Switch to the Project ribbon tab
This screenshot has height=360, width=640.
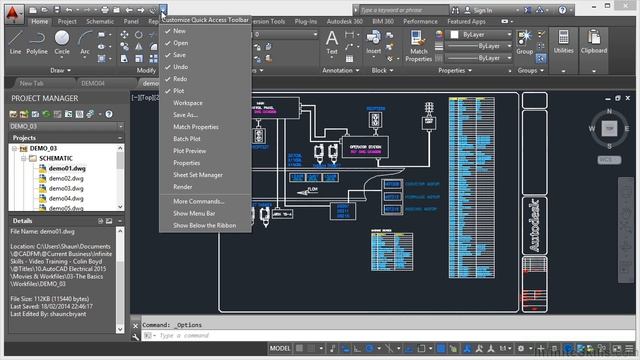tap(67, 21)
